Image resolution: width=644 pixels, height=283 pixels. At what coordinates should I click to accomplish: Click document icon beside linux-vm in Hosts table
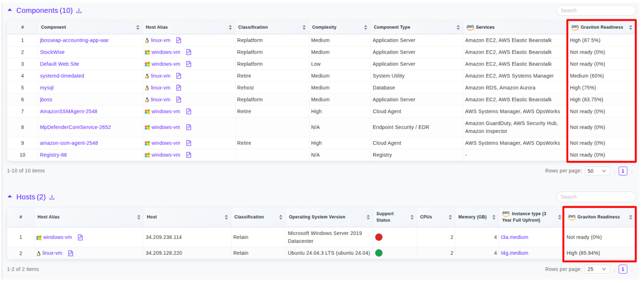(x=70, y=253)
